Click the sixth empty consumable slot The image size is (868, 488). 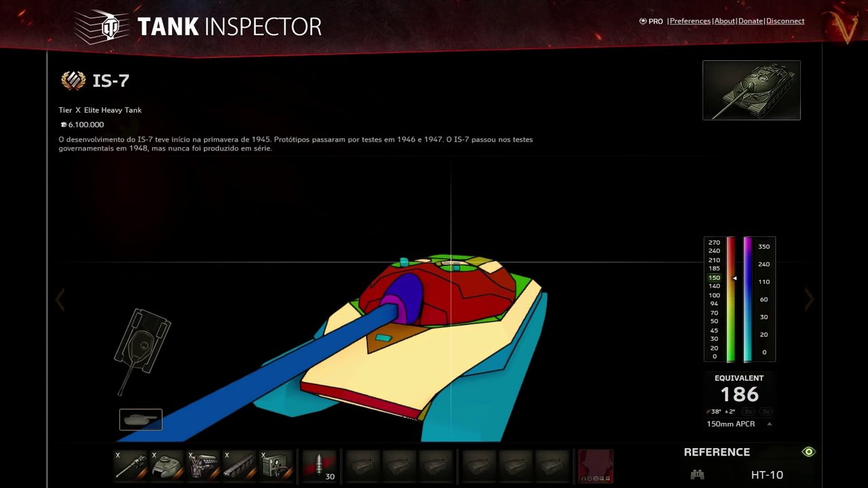552,466
